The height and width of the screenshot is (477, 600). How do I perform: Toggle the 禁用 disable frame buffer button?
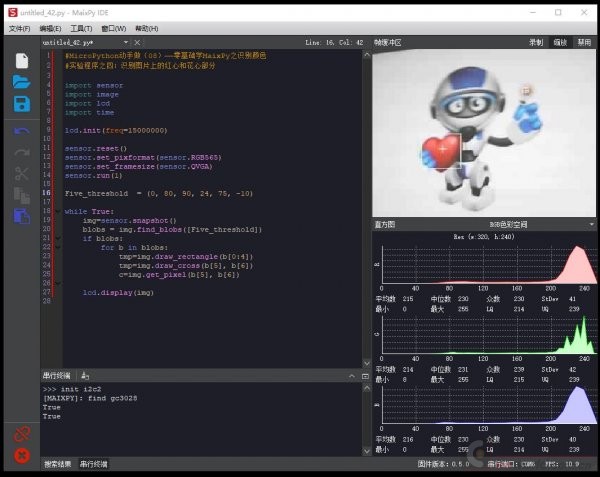(x=584, y=42)
